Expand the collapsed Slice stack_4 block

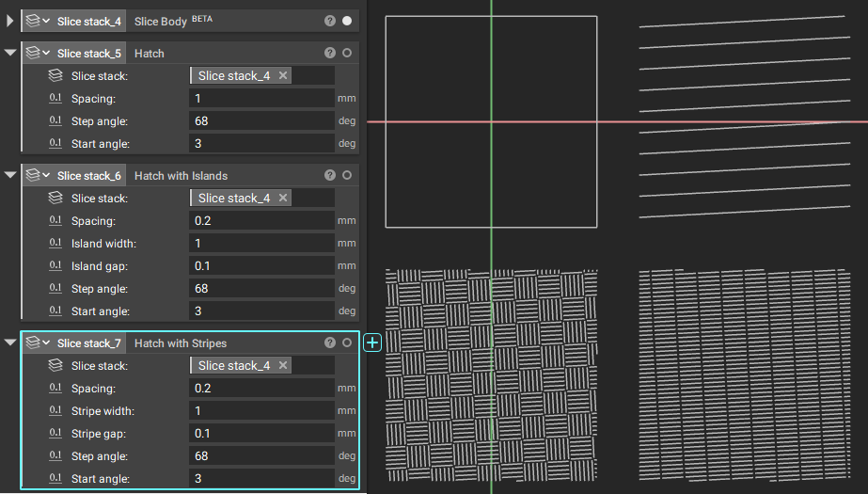(x=10, y=21)
